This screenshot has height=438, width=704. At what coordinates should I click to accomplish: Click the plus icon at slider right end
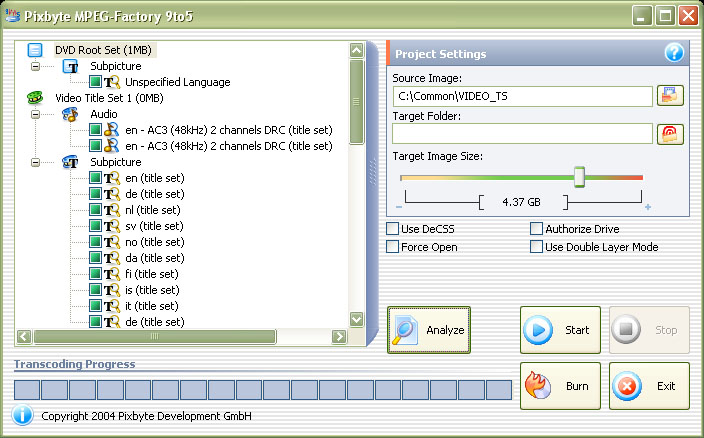click(648, 207)
